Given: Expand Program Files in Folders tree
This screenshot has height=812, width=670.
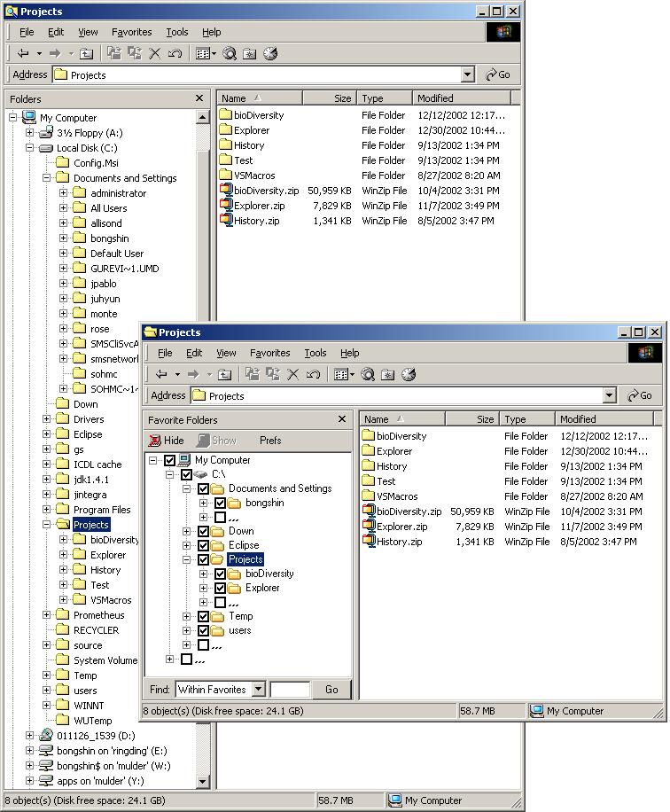Looking at the screenshot, I should click(46, 509).
